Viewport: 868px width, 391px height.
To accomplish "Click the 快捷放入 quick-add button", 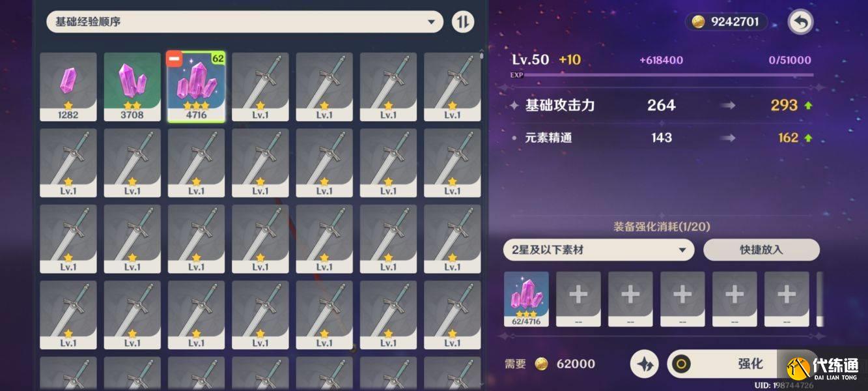I will pyautogui.click(x=761, y=250).
